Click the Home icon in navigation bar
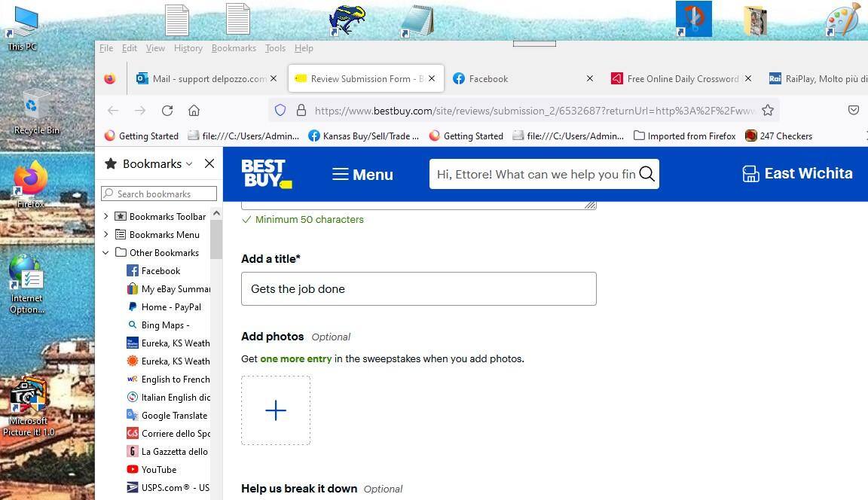 [x=194, y=111]
